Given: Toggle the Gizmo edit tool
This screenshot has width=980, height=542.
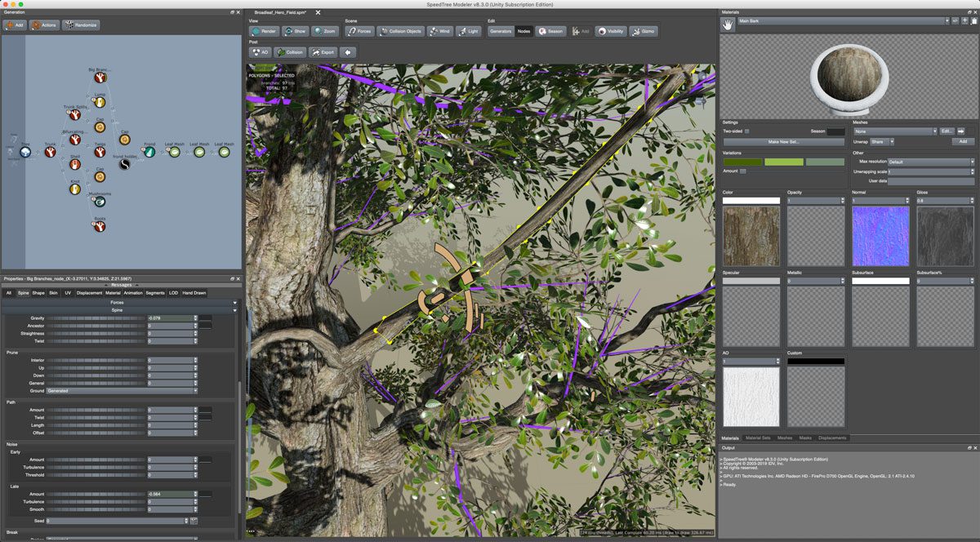Looking at the screenshot, I should tap(643, 31).
